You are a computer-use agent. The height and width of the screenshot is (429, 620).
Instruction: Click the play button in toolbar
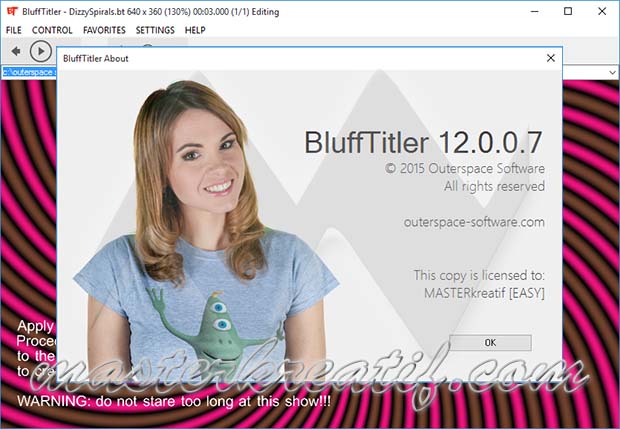(40, 51)
